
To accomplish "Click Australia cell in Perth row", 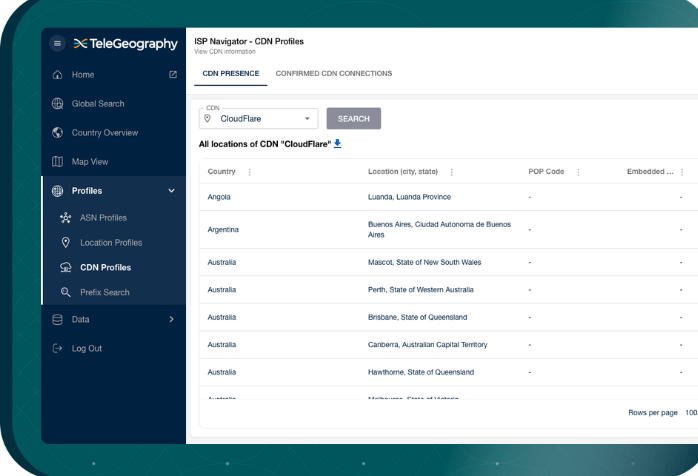I will pyautogui.click(x=222, y=289).
